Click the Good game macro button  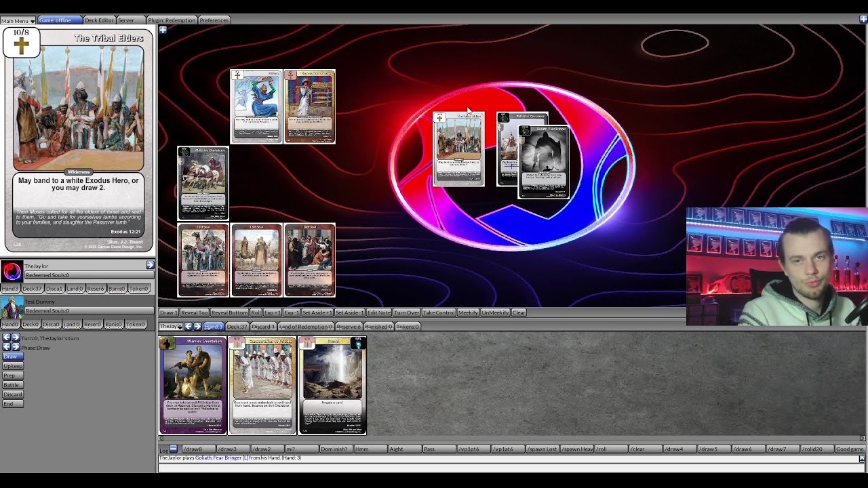pos(850,449)
